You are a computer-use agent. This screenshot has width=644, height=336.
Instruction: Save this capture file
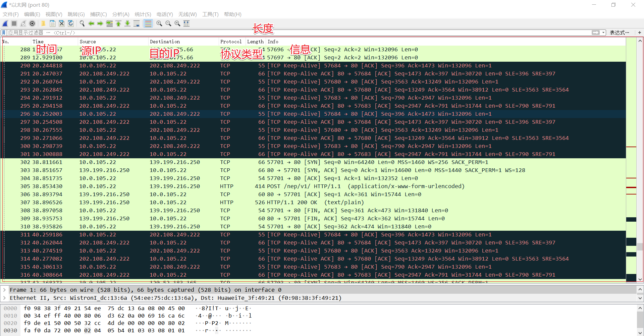pyautogui.click(x=53, y=23)
